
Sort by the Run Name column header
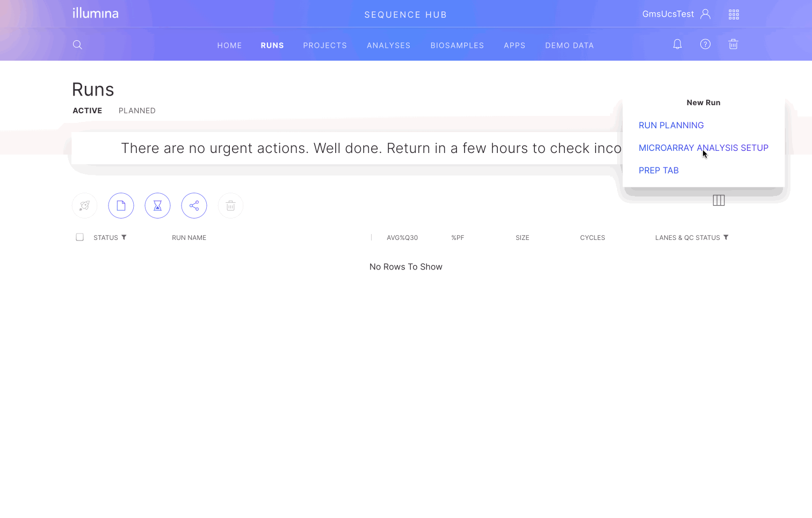pos(189,238)
